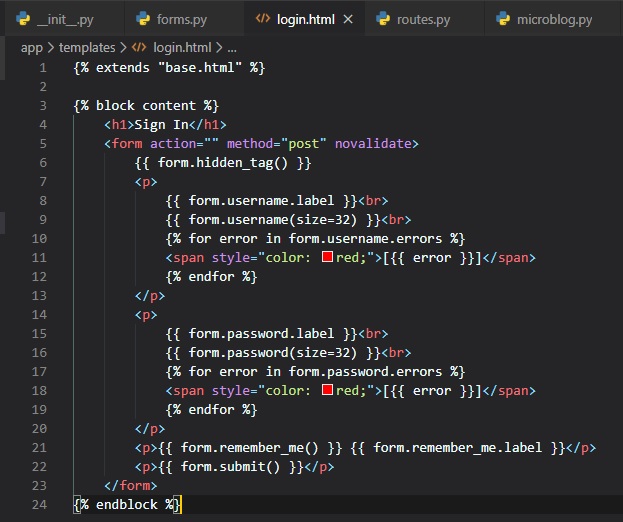Screen dimensions: 623x522
Task: Click the form.hidden_tag() call on line 6
Action: (x=225, y=163)
